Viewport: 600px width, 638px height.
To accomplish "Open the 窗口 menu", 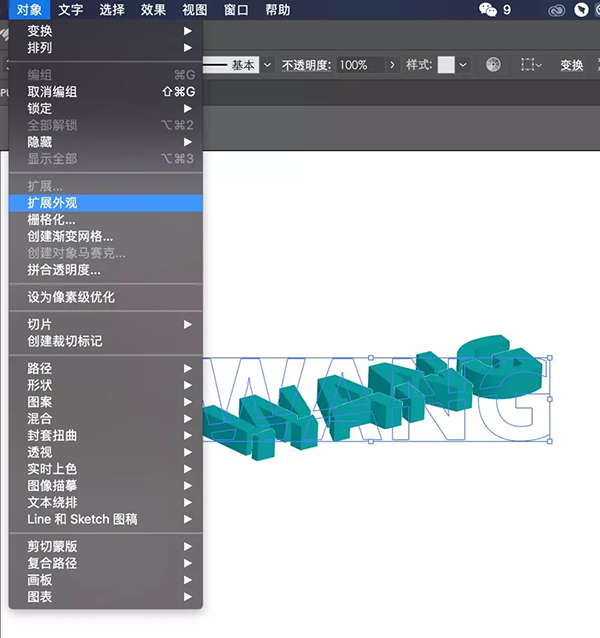I will coord(236,9).
